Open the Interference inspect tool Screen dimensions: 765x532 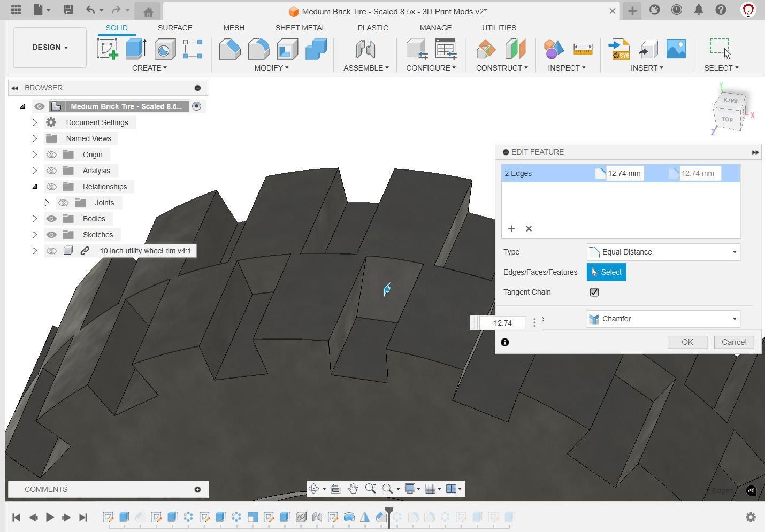tap(554, 49)
